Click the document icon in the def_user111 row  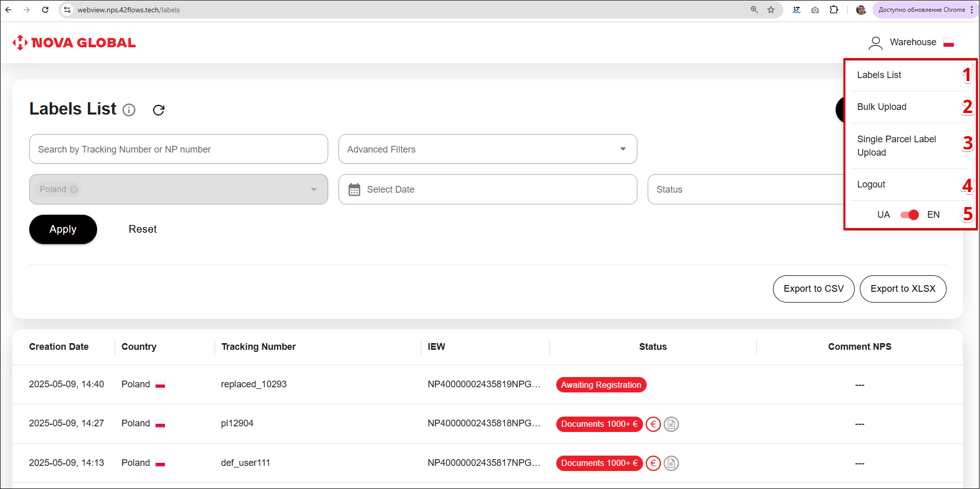click(x=671, y=463)
